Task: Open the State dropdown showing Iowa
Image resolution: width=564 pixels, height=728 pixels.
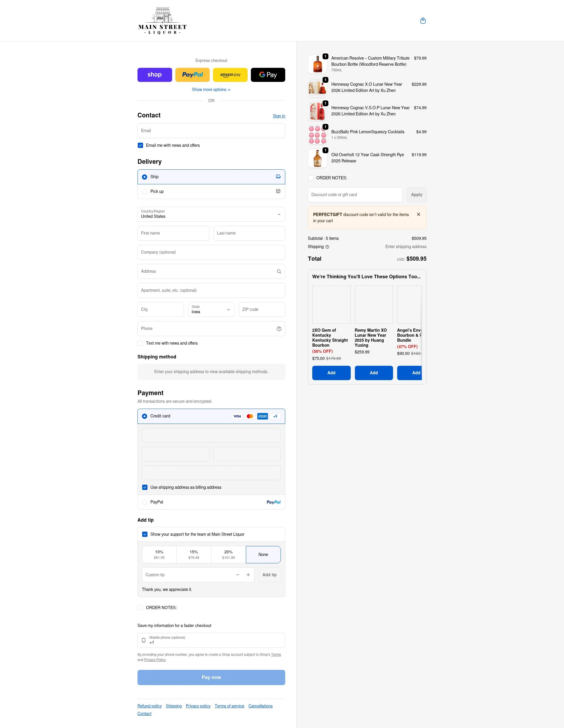Action: point(211,310)
